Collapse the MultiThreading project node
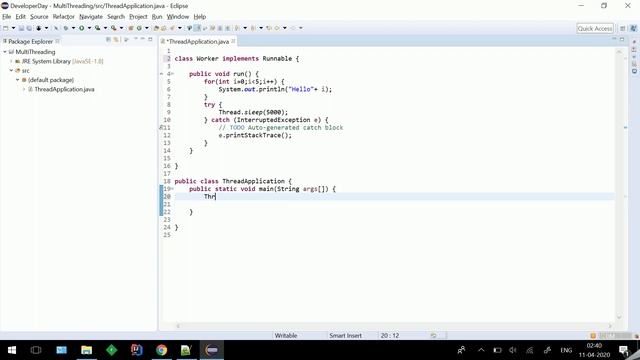The width and height of the screenshot is (640, 360). (5, 52)
